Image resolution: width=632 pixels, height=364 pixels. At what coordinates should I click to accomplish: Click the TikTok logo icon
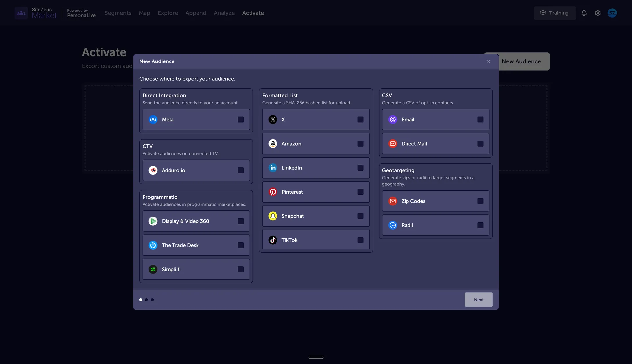click(273, 240)
